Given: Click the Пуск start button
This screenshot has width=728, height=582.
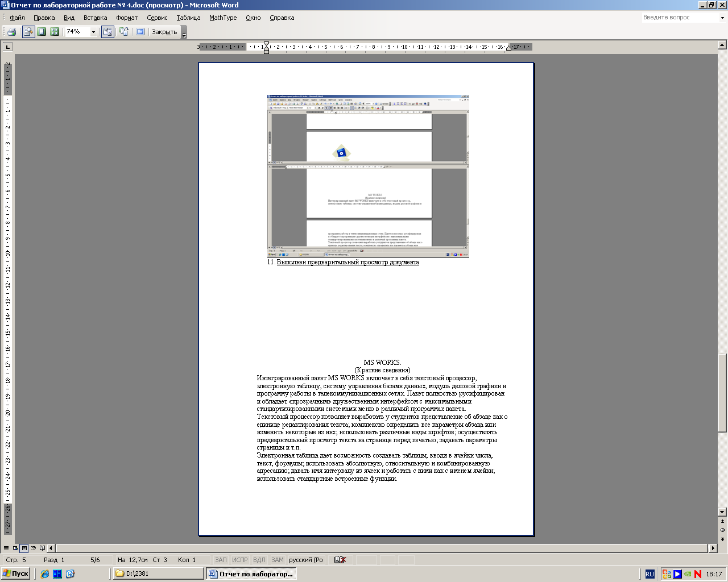Looking at the screenshot, I should click(16, 574).
